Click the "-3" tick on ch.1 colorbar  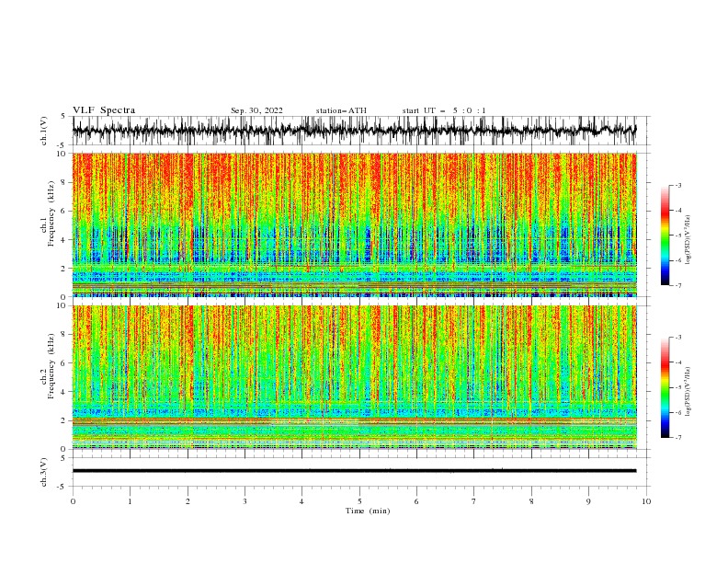[x=677, y=185]
